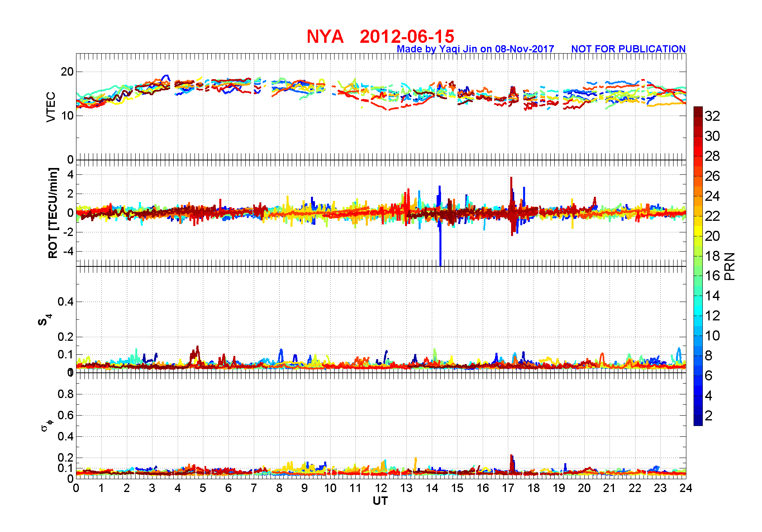
Task: Click colorbar tick label 2
Action: click(708, 416)
